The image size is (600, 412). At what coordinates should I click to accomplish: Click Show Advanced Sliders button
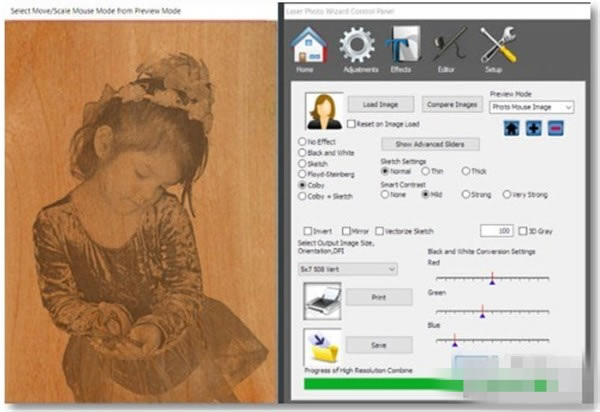click(x=430, y=144)
